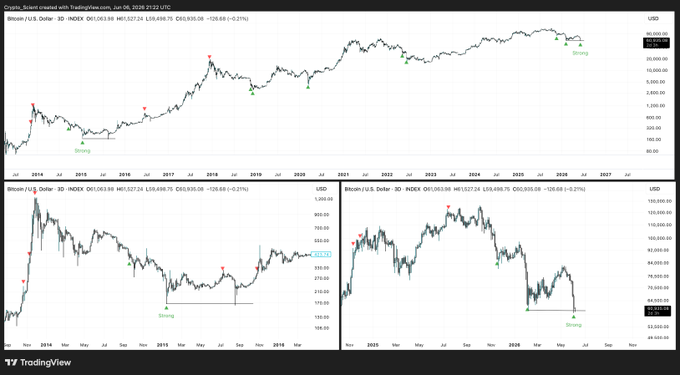Click the 130,000.00 price axis label
680x375 pixels.
pos(659,201)
